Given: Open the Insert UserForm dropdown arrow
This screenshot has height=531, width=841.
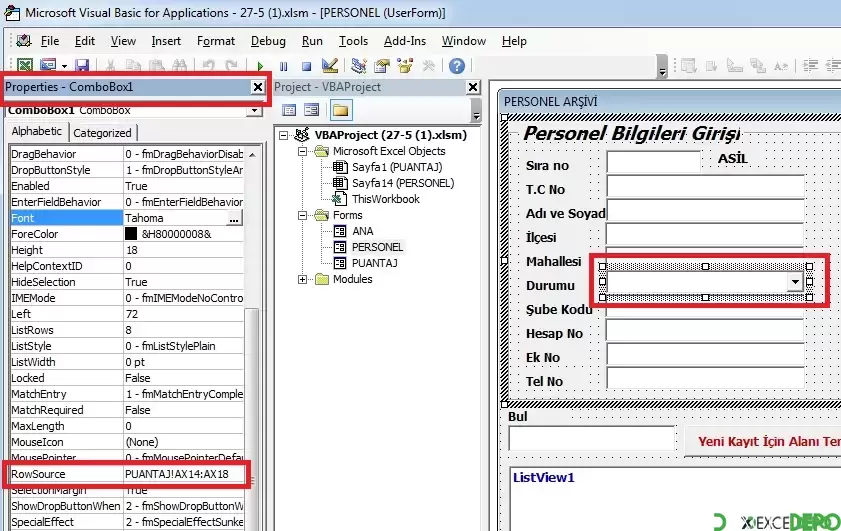Looking at the screenshot, I should [64, 66].
